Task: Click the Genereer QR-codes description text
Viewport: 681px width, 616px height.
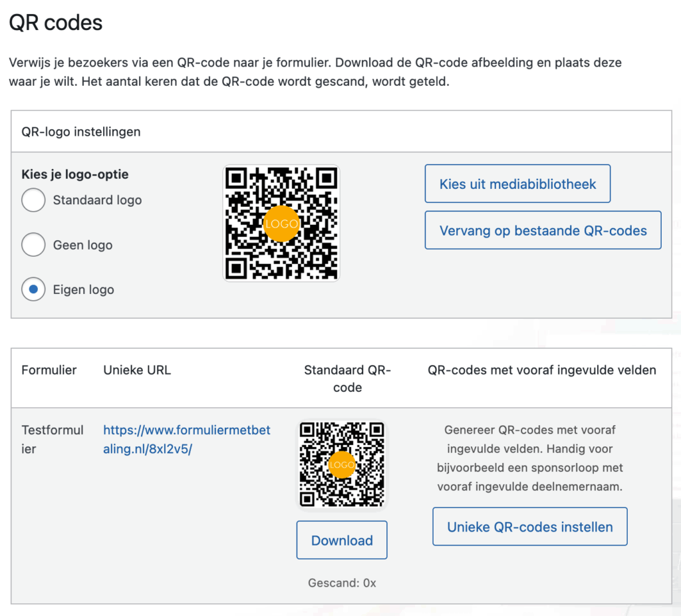Action: point(530,458)
